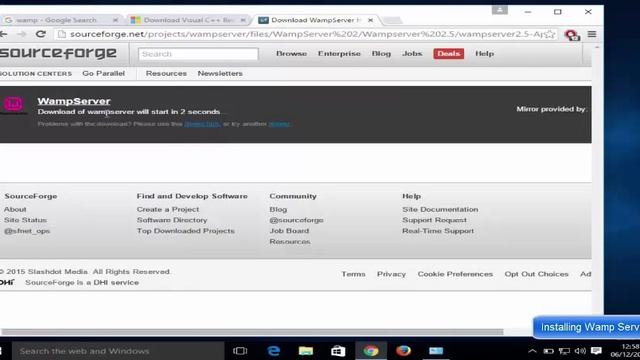Image resolution: width=640 pixels, height=360 pixels.
Task: Open the Privacy link
Action: (x=391, y=274)
